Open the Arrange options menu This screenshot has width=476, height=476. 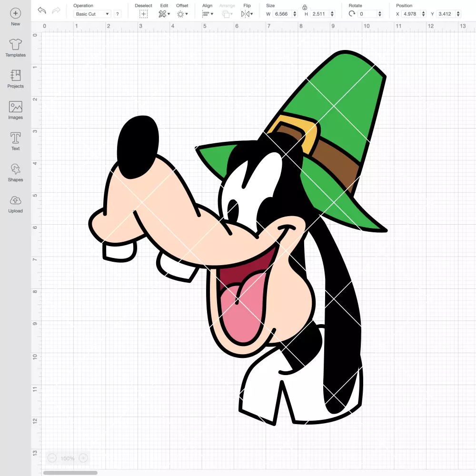[228, 14]
